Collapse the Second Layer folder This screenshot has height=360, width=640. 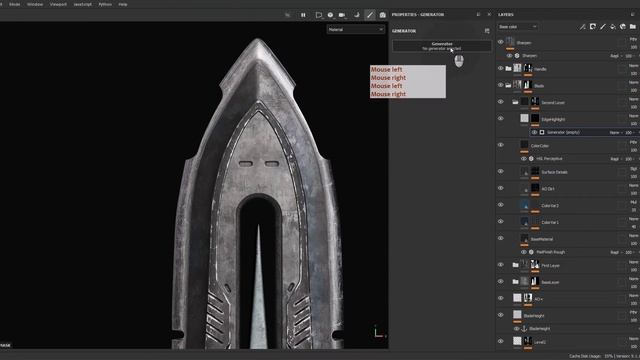pyautogui.click(x=516, y=102)
